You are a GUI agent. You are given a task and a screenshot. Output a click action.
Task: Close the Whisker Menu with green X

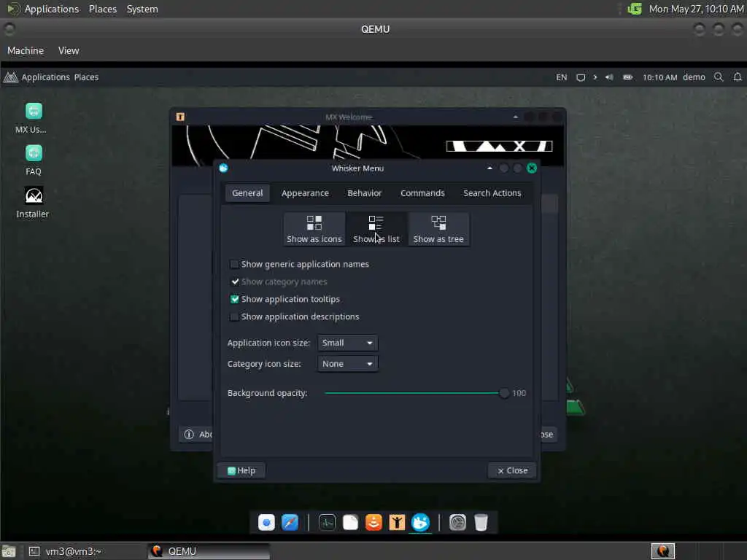point(532,168)
